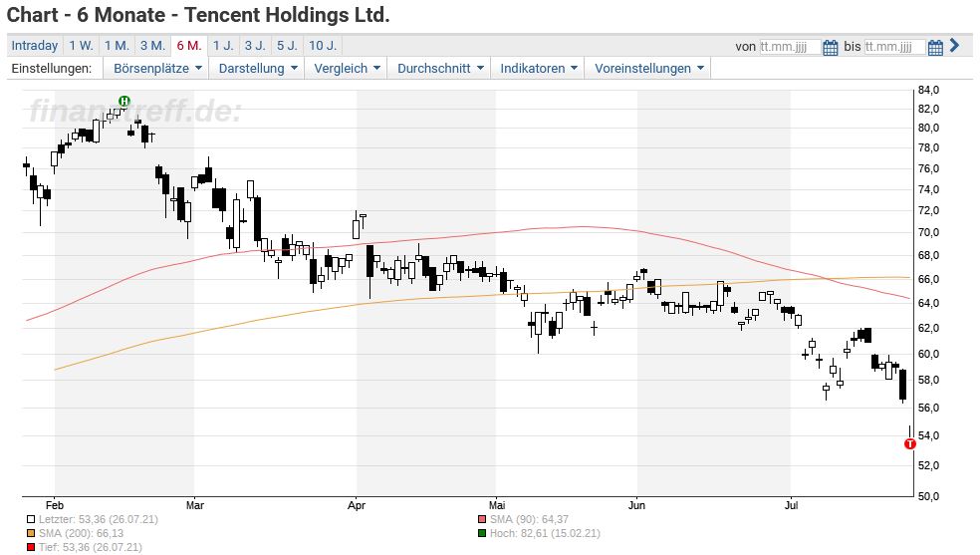Select the 10 J. timeframe tab
Image resolution: width=980 pixels, height=555 pixels.
323,46
